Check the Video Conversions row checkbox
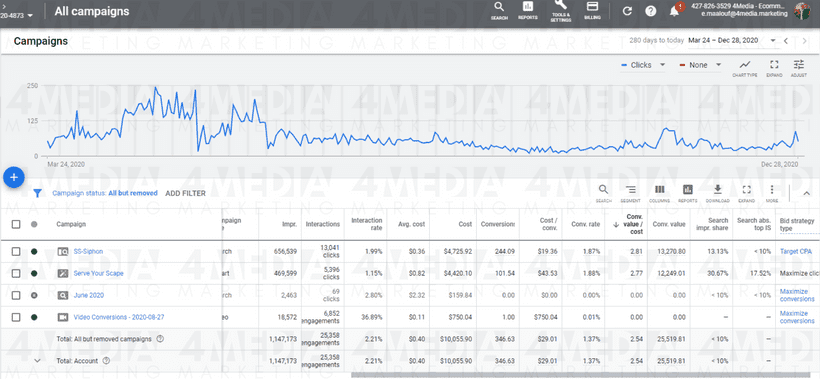Screen dimensions: 820x379 click(x=16, y=317)
